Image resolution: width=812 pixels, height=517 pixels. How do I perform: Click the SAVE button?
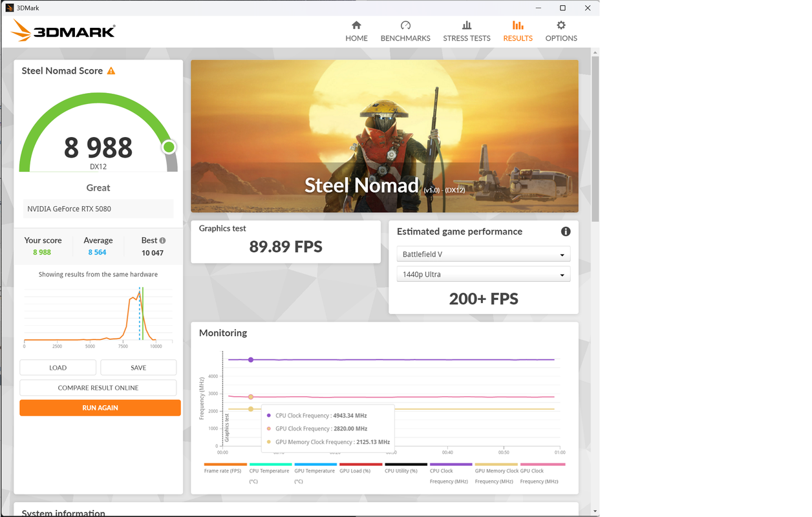coord(138,368)
